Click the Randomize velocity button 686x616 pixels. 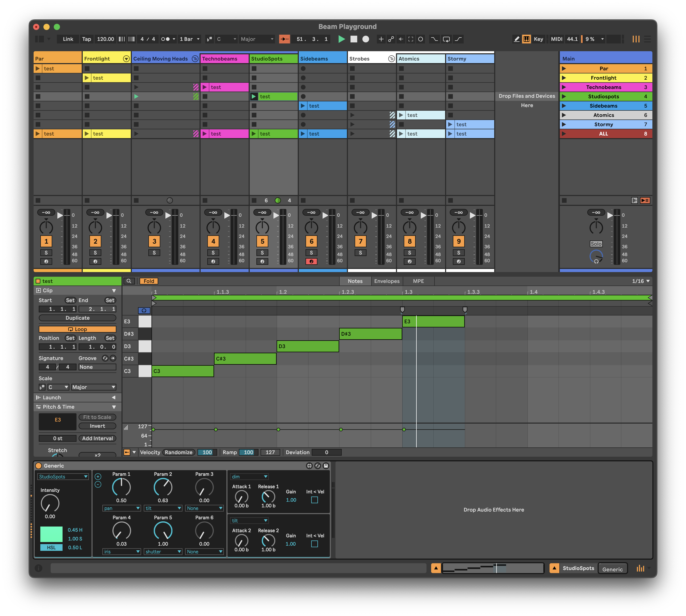click(178, 452)
